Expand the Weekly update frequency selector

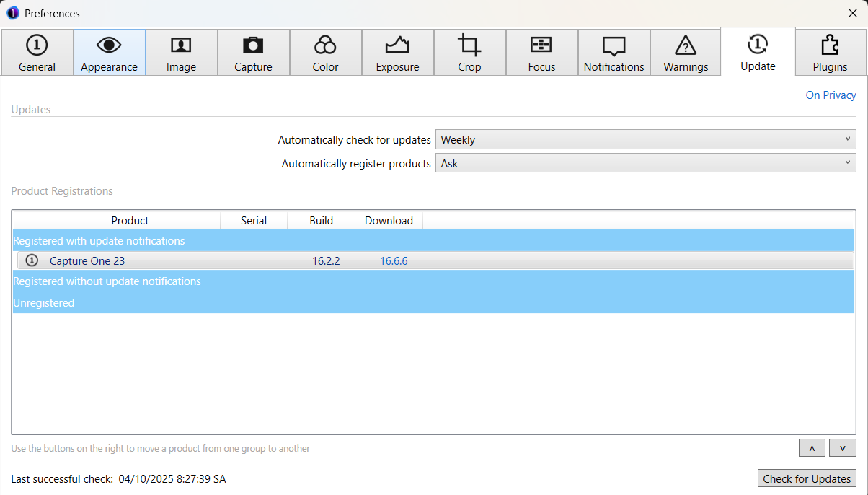645,139
